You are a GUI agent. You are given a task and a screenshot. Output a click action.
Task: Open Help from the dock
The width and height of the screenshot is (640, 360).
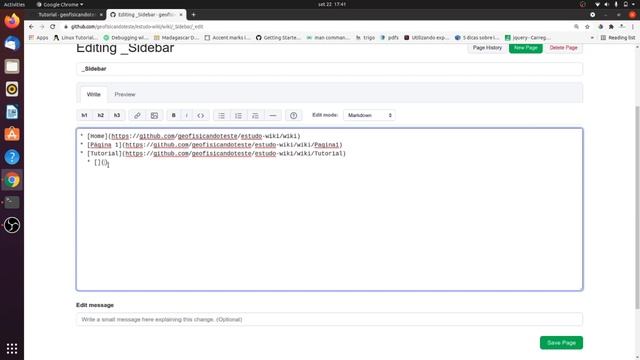pos(12,157)
